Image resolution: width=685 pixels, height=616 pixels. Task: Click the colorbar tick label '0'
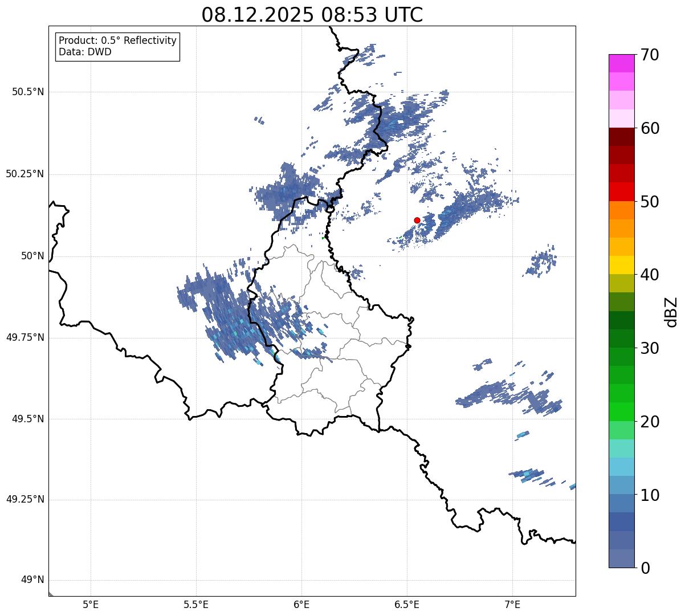(x=645, y=568)
